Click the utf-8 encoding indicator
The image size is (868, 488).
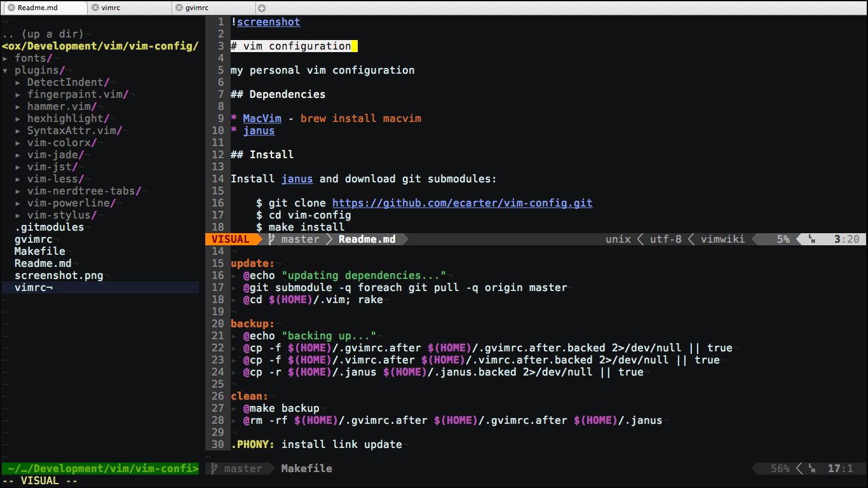[665, 239]
